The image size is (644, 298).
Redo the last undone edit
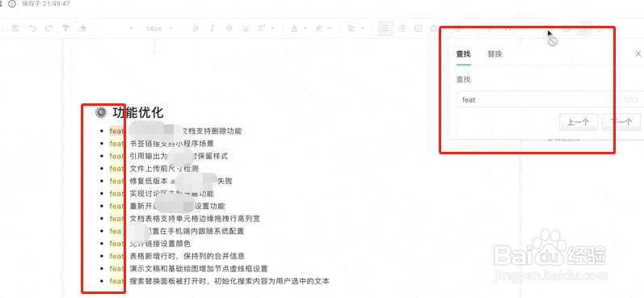[48, 28]
